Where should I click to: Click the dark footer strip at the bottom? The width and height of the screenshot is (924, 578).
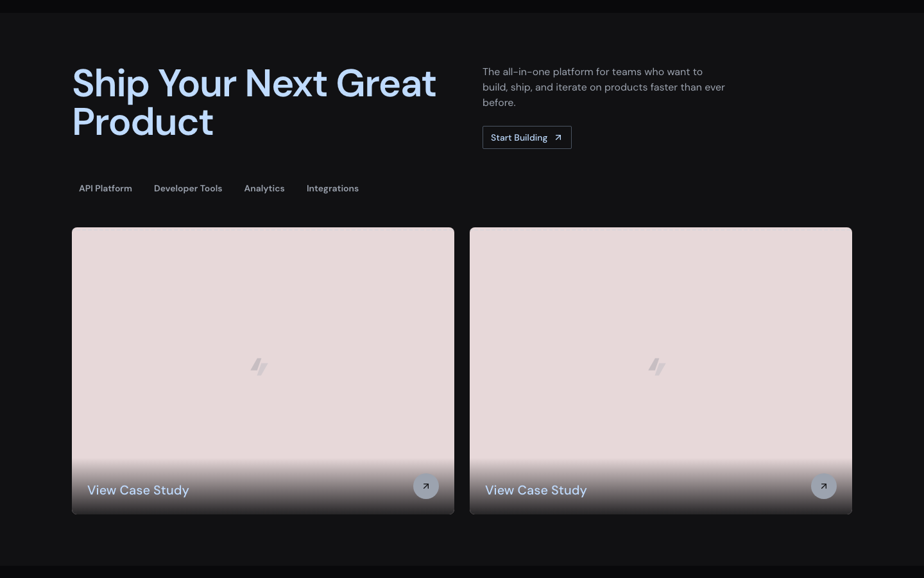(462, 572)
